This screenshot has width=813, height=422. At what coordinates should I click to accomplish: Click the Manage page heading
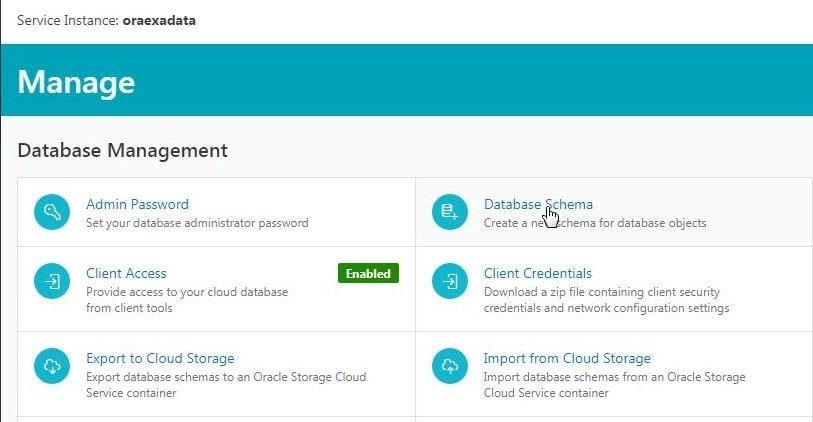(x=76, y=82)
